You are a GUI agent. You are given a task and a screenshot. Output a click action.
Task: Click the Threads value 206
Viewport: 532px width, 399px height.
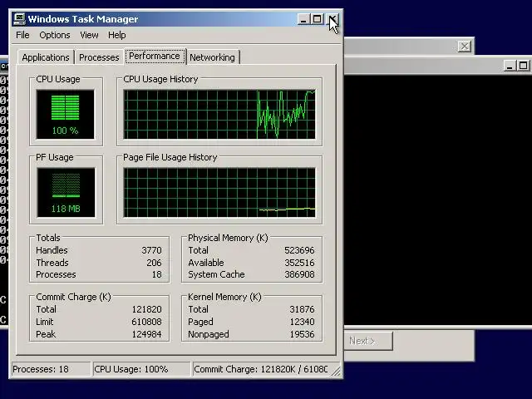(154, 263)
